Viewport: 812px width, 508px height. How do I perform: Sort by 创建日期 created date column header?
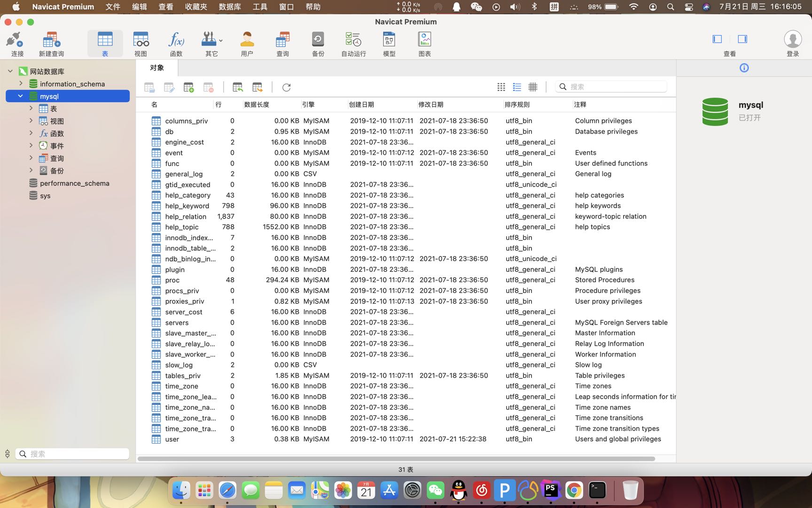(x=361, y=104)
